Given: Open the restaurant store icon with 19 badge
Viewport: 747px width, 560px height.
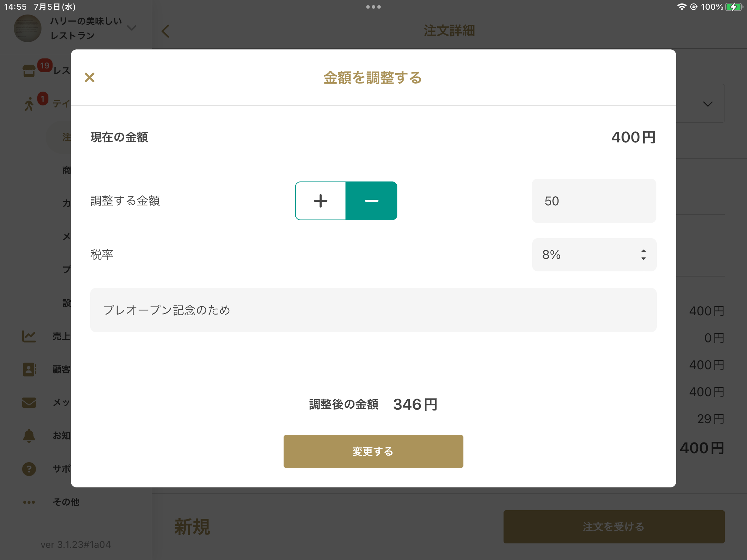Looking at the screenshot, I should [29, 71].
